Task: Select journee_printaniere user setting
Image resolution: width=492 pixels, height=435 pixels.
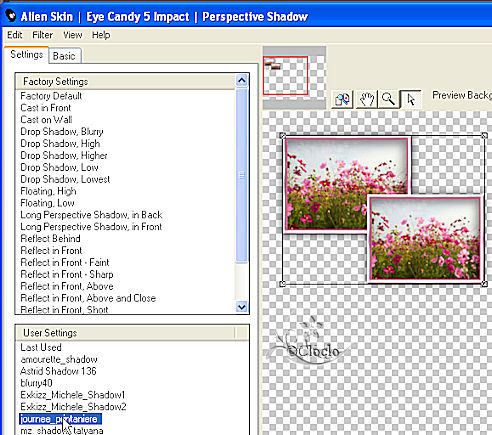Action: 60,419
